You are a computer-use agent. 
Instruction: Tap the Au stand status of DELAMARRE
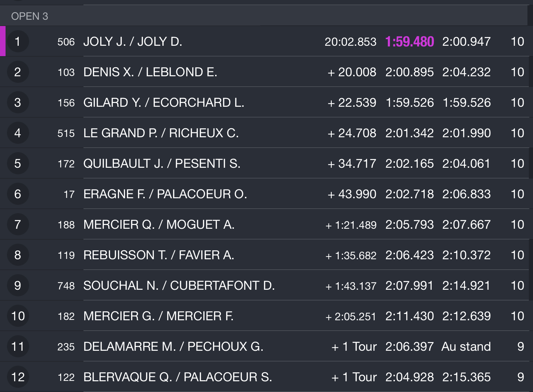pos(466,347)
